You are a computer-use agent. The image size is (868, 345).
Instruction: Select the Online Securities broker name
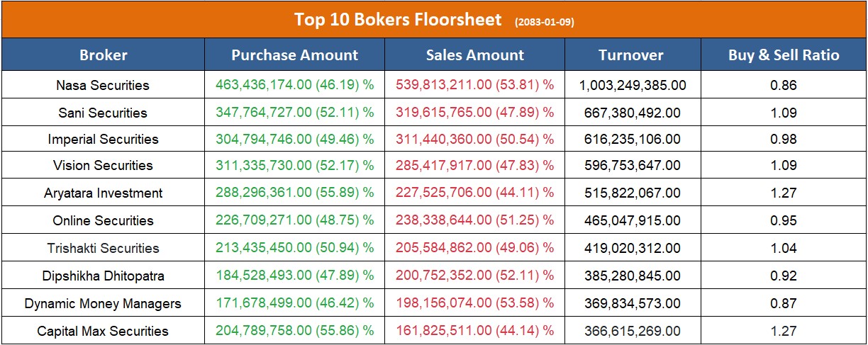(x=103, y=220)
